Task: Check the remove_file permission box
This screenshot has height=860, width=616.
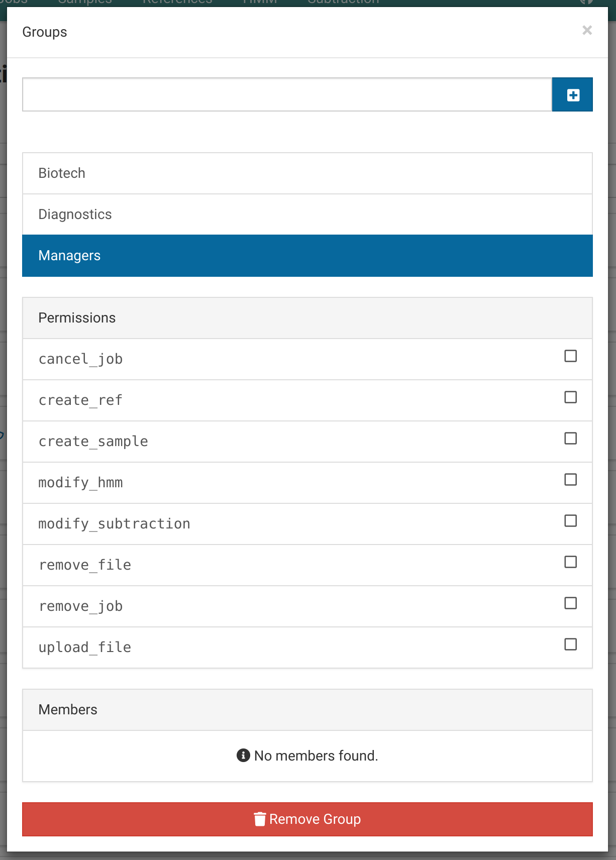Action: (x=570, y=562)
